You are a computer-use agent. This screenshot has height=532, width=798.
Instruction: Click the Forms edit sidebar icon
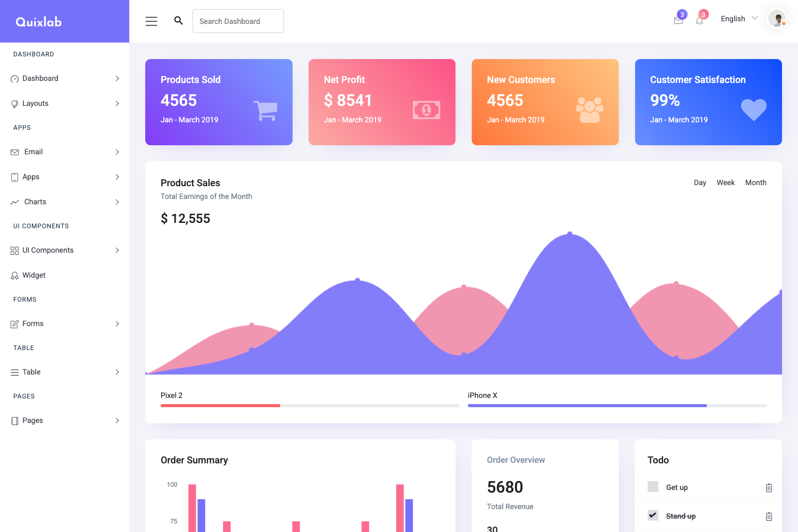click(x=14, y=324)
